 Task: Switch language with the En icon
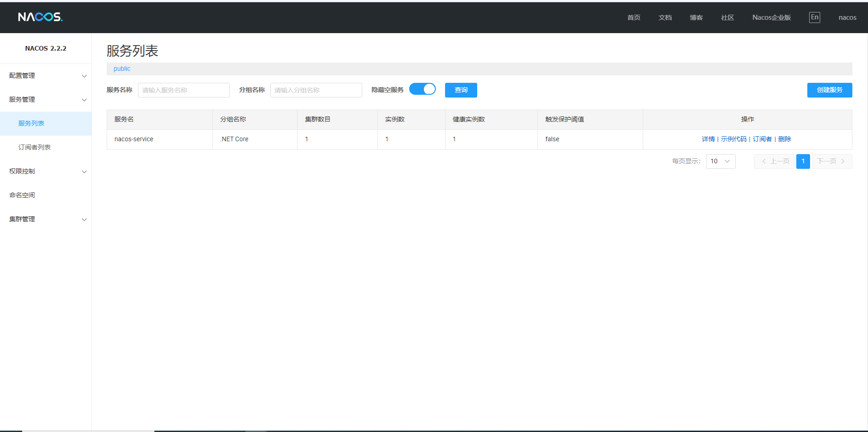pyautogui.click(x=814, y=17)
